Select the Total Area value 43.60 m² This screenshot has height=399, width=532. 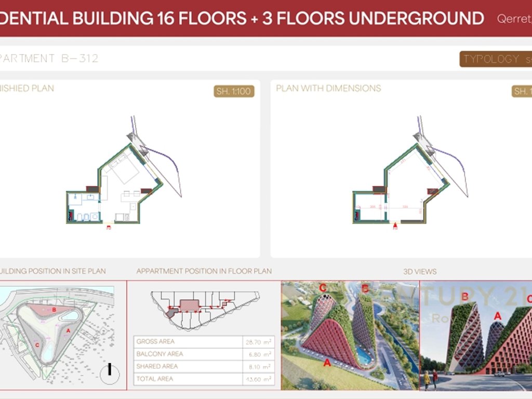(258, 379)
